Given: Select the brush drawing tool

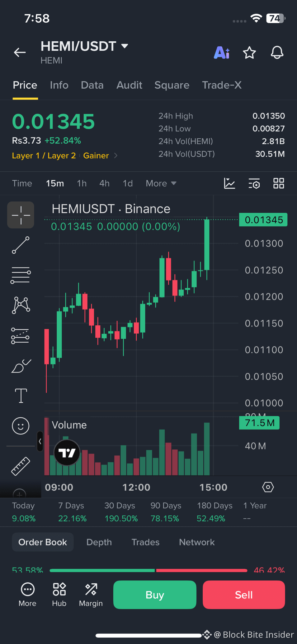Looking at the screenshot, I should (x=21, y=366).
